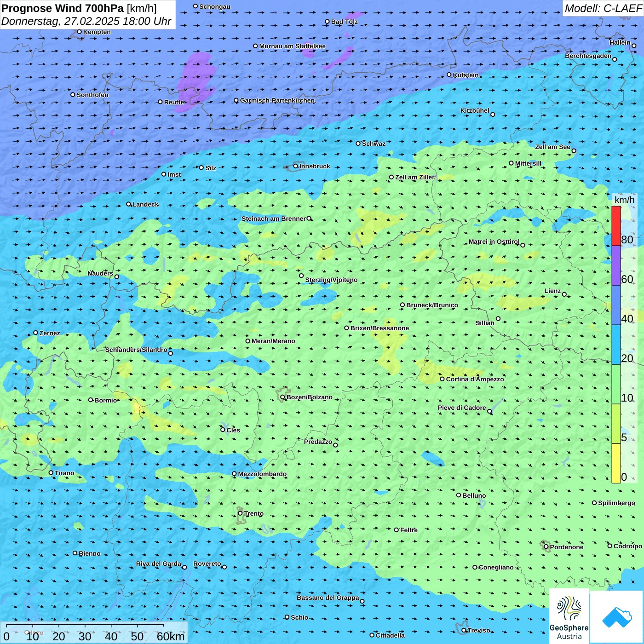644x644 pixels.
Task: Click the red segment of the wind legend
Action: click(616, 226)
